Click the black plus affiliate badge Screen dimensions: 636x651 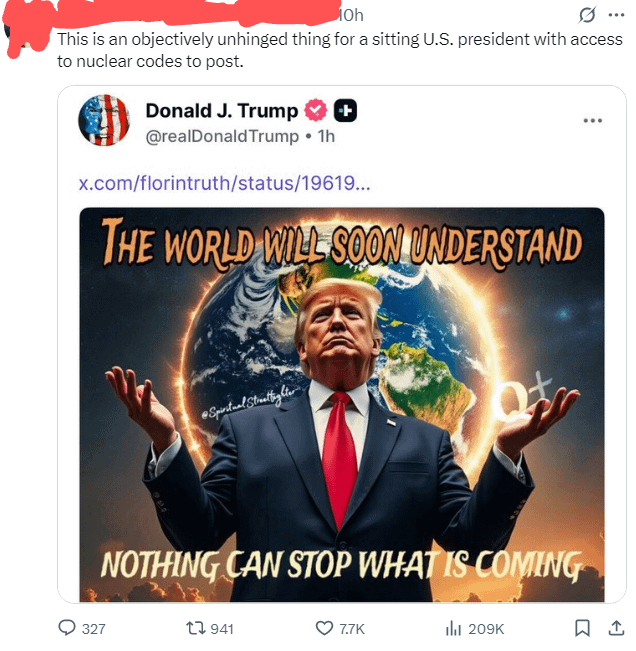tap(345, 111)
